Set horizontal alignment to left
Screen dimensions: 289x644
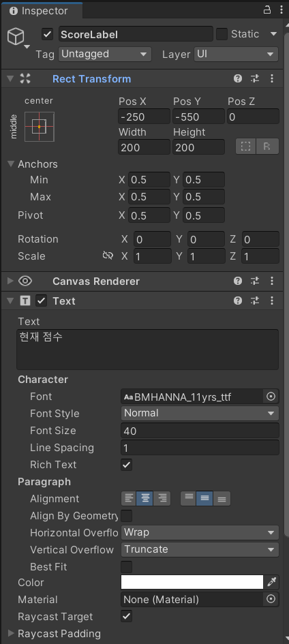click(x=129, y=499)
